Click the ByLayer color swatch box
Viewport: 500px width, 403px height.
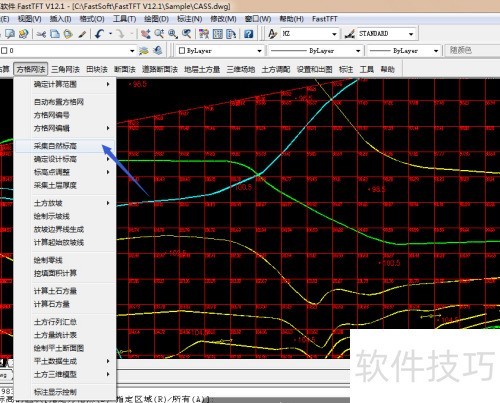[x=182, y=51]
